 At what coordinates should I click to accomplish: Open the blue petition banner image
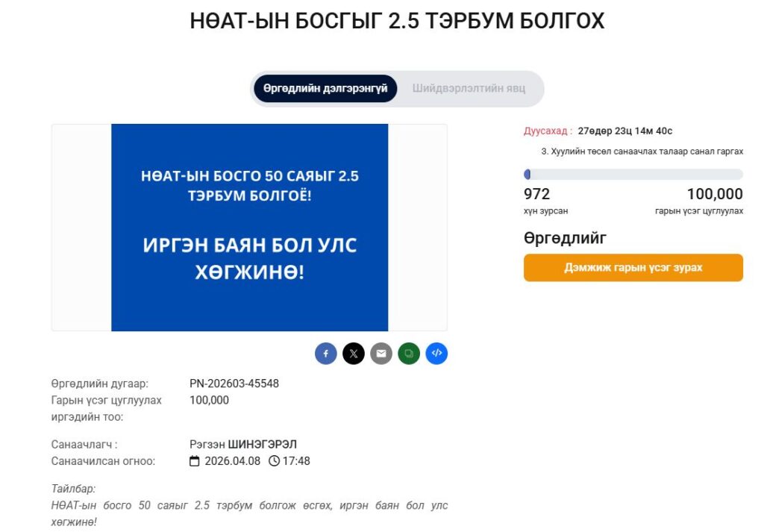pos(249,227)
